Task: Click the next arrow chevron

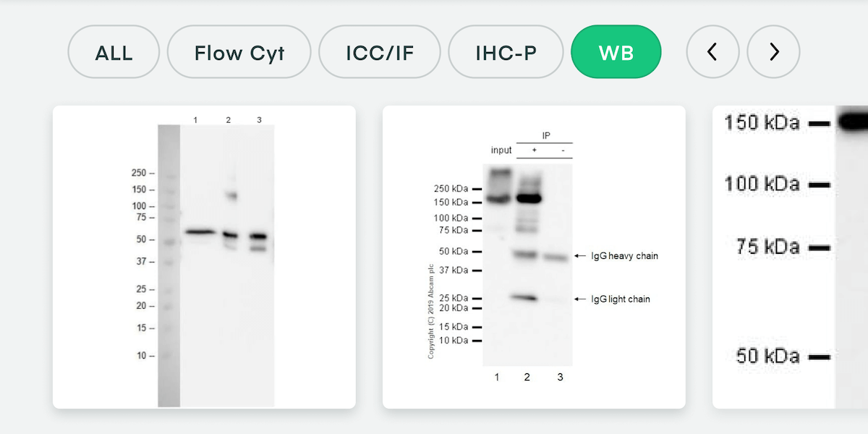Action: click(773, 52)
